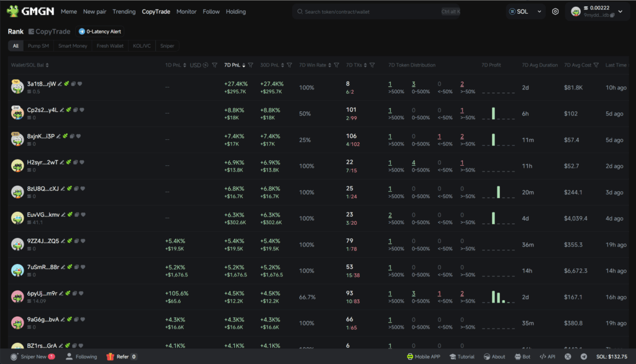Screen dimensions: 636x364
Task: Click the X (Twitter) icon in bottom bar
Action: pyautogui.click(x=568, y=357)
